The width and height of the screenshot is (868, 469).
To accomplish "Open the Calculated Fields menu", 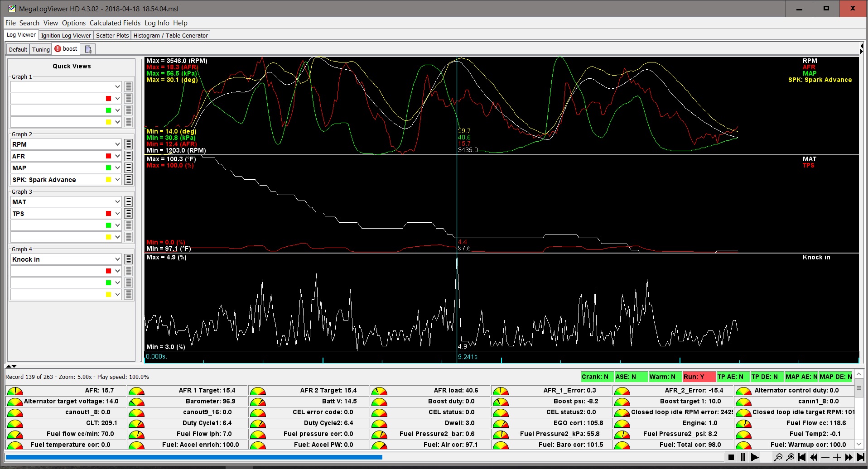I will click(x=115, y=23).
